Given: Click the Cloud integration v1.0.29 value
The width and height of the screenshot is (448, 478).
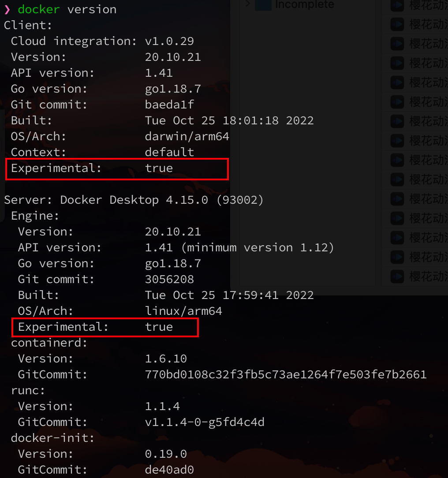Looking at the screenshot, I should (x=169, y=41).
